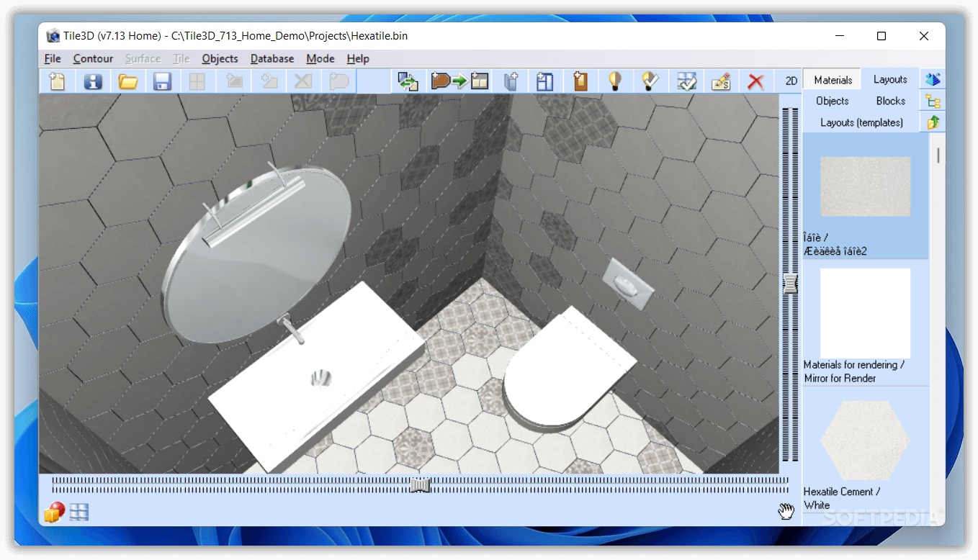Click the 'Hexatile Cement / White' label
Image resolution: width=978 pixels, height=560 pixels.
[842, 498]
